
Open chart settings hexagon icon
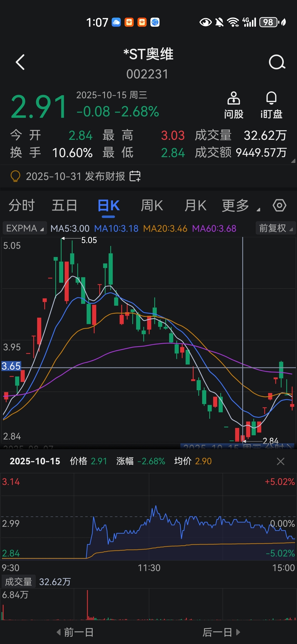click(279, 206)
